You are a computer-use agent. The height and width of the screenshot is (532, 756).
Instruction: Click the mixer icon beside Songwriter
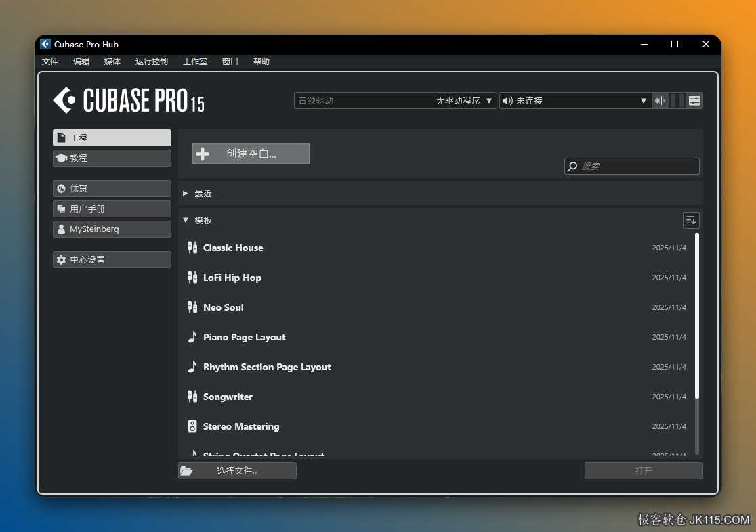pyautogui.click(x=192, y=397)
